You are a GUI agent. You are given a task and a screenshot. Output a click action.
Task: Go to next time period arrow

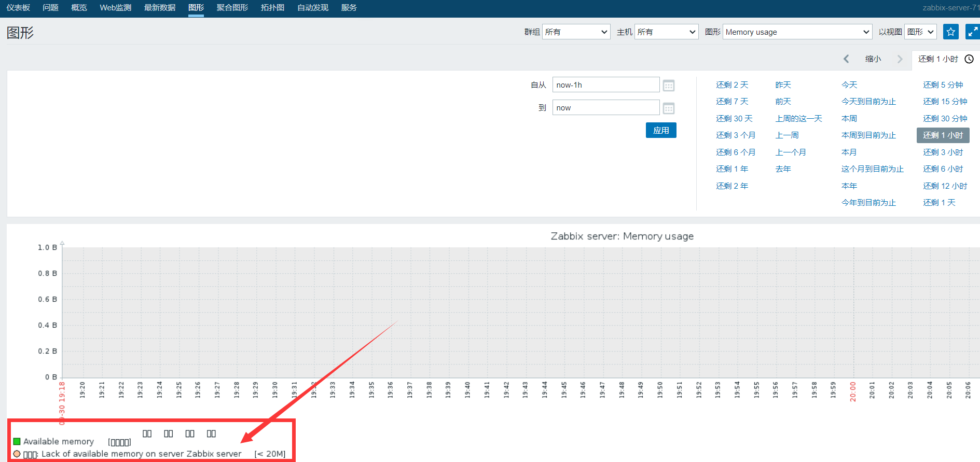900,59
